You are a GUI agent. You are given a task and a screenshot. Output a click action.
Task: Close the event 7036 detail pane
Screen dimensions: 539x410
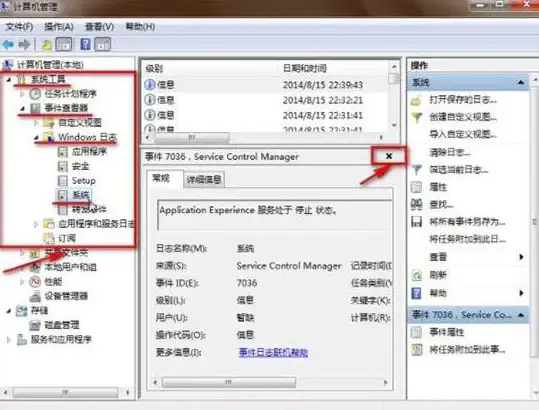[x=389, y=156]
